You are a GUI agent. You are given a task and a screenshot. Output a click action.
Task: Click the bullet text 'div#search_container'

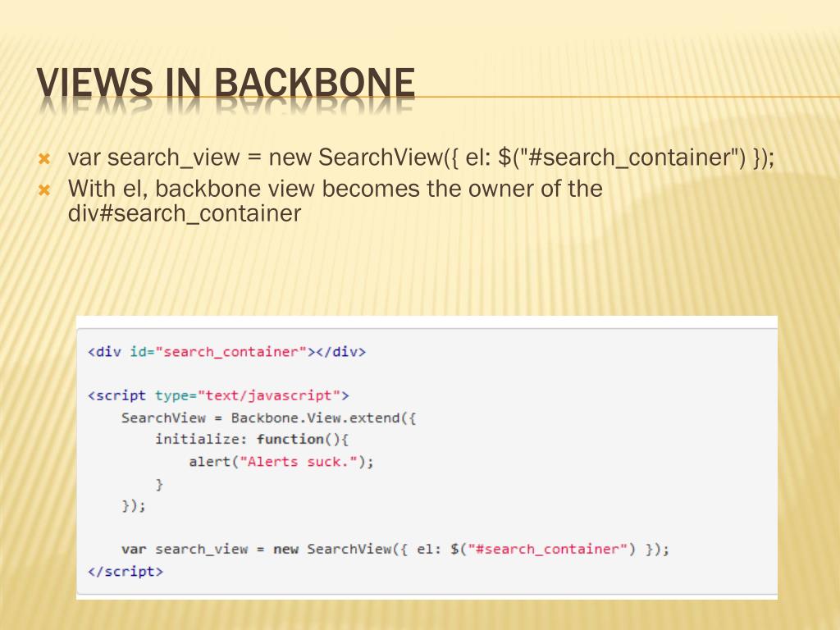pyautogui.click(x=185, y=214)
